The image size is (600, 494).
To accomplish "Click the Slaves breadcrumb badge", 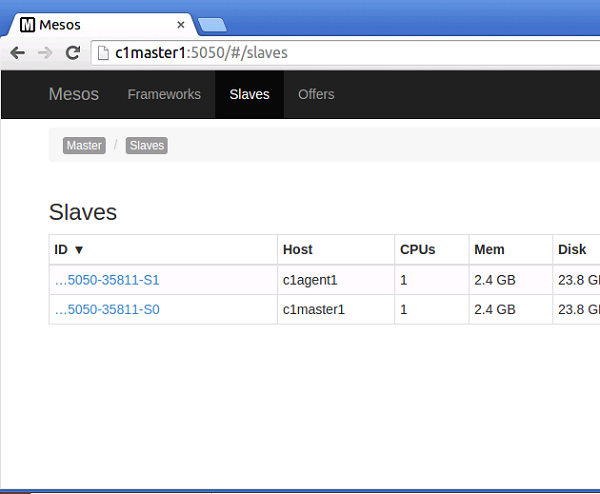I will pos(147,145).
